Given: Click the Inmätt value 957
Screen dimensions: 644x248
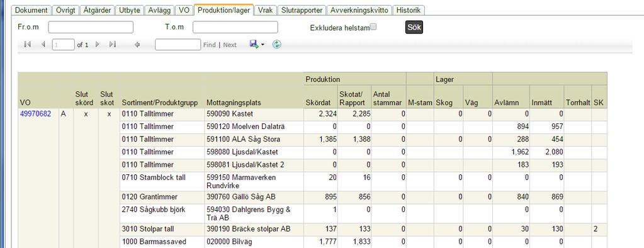Looking at the screenshot, I should [556, 127].
